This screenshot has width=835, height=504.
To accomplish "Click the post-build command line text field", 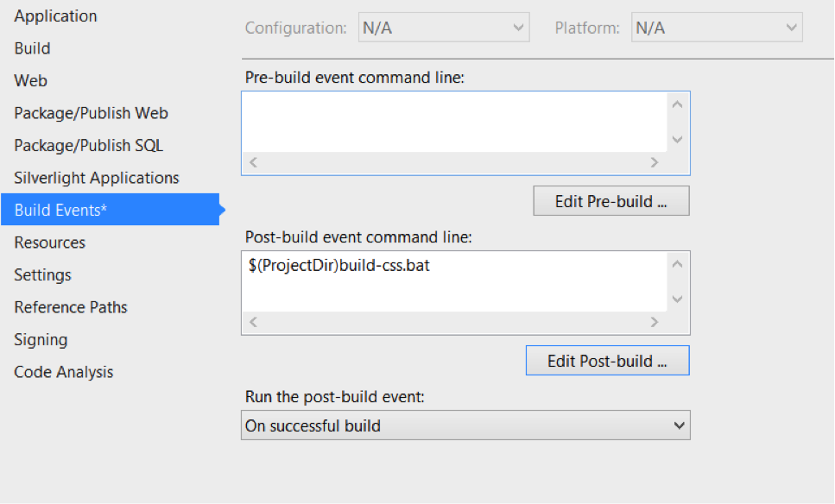I will [453, 282].
